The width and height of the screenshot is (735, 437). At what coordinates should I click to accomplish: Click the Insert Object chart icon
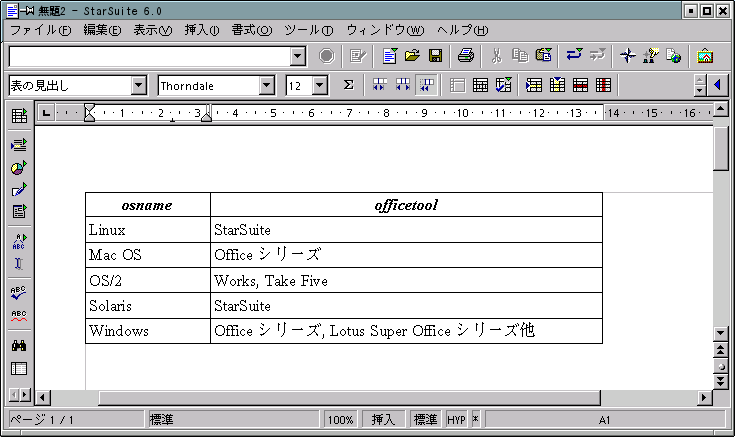[x=19, y=167]
